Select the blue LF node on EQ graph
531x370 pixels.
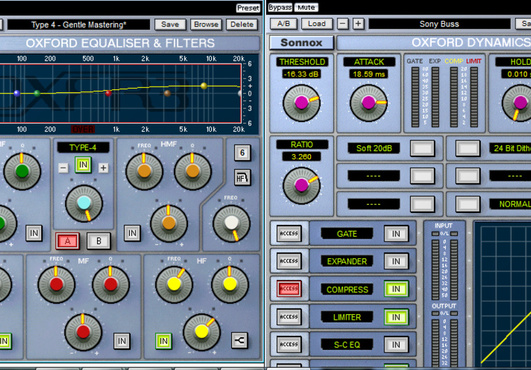coord(17,93)
